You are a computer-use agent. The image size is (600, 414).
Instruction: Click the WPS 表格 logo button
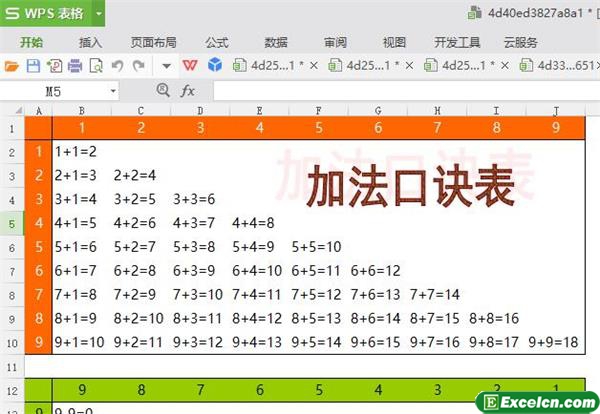pyautogui.click(x=44, y=13)
